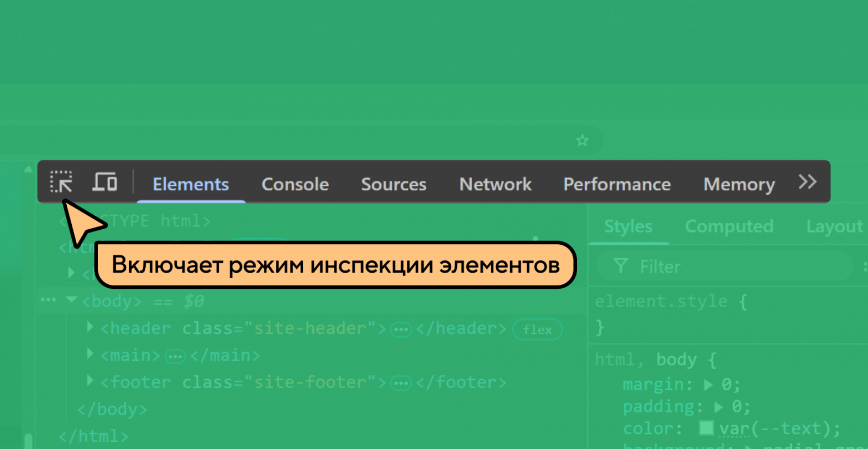This screenshot has width=868, height=449.
Task: Collapse the body element node
Action: pyautogui.click(x=71, y=299)
